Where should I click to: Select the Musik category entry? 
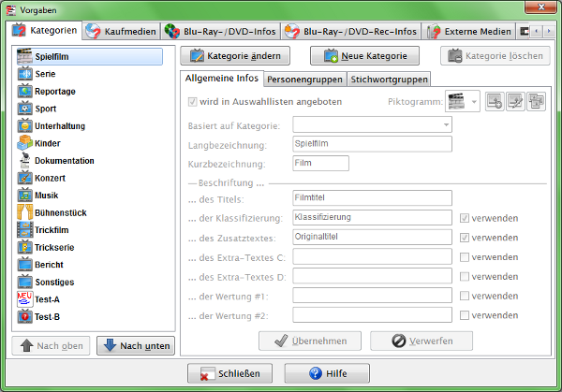tap(47, 196)
